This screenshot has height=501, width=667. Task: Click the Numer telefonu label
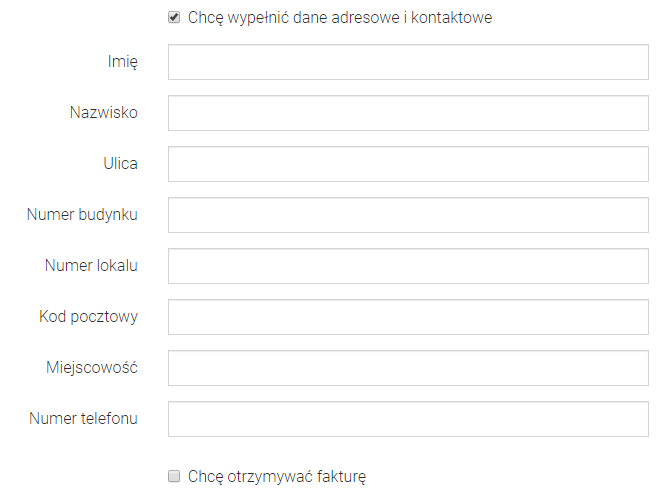coord(84,419)
